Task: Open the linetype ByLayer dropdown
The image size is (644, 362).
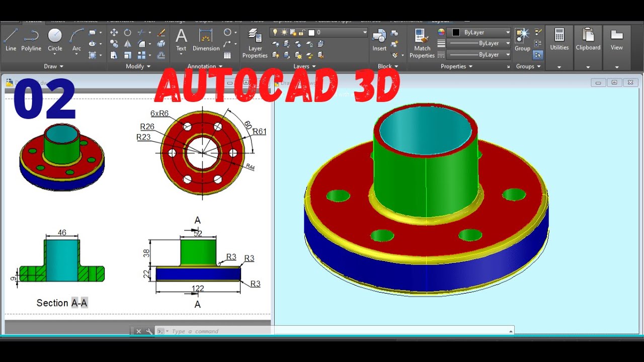Action: pyautogui.click(x=508, y=55)
